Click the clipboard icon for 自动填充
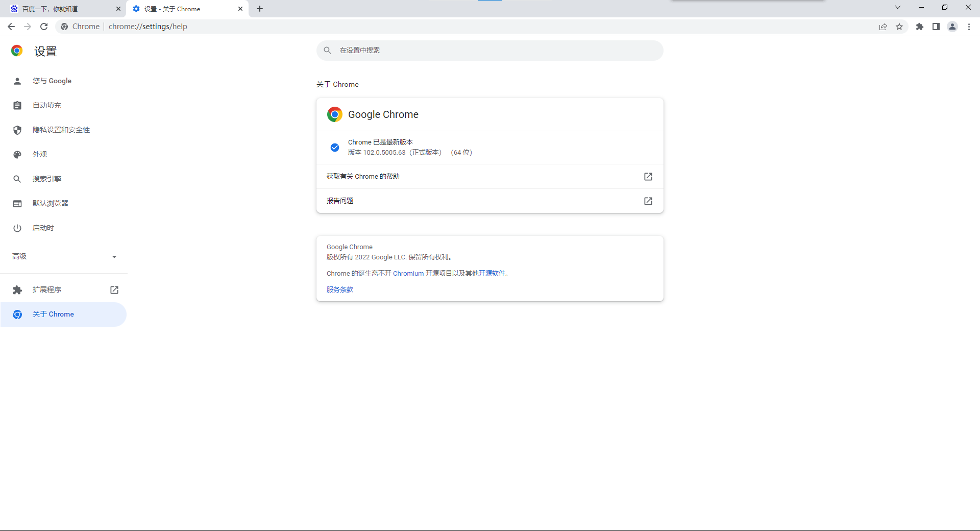980x531 pixels. click(17, 106)
